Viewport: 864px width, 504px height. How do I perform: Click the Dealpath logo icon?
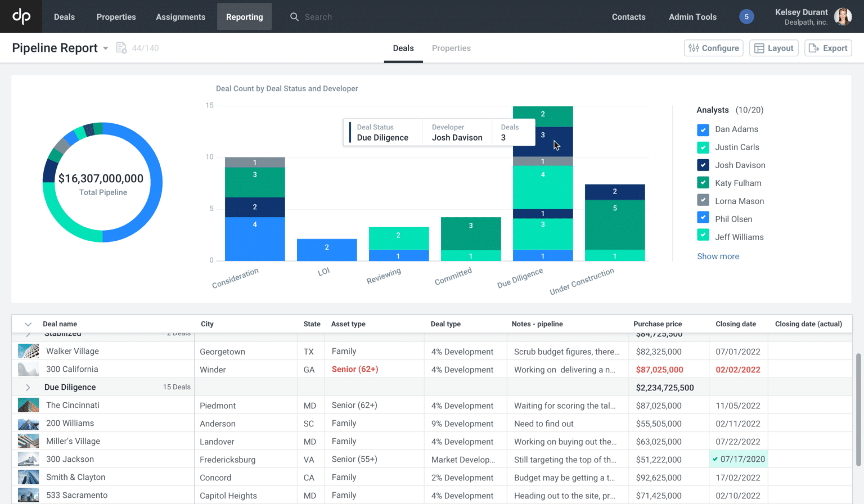pos(21,16)
